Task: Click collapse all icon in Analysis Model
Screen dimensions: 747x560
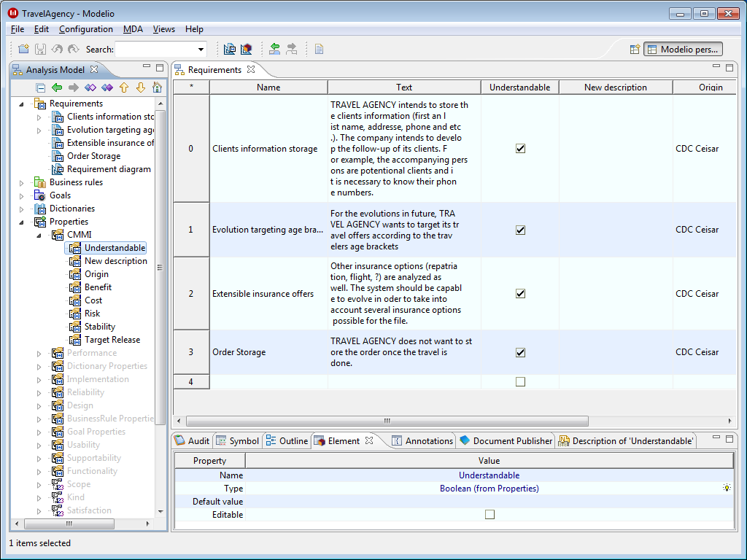Action: tap(41, 87)
